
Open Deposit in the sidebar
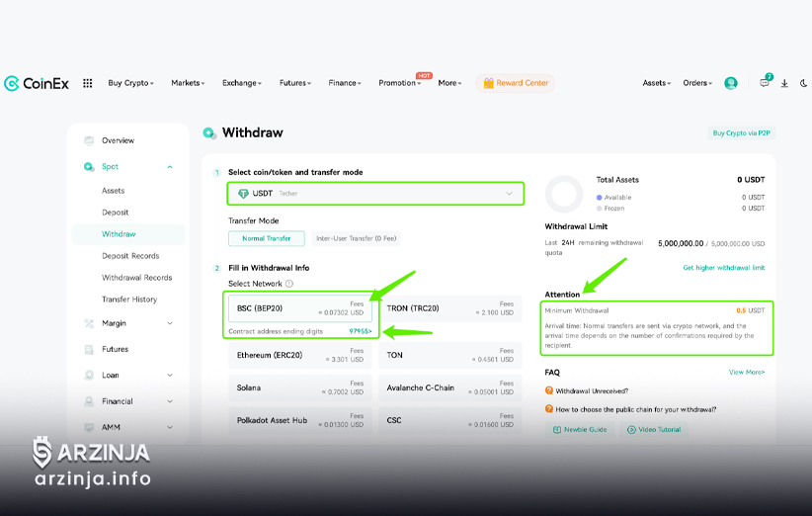click(115, 213)
